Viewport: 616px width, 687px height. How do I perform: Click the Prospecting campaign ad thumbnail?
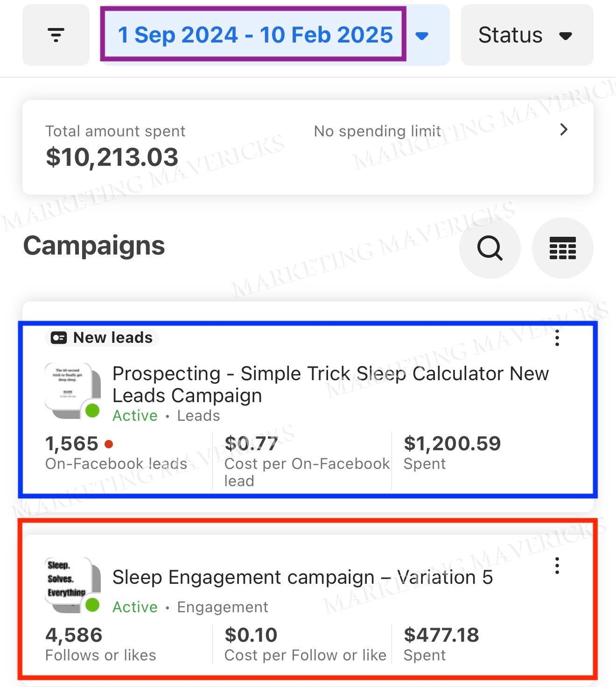70,389
